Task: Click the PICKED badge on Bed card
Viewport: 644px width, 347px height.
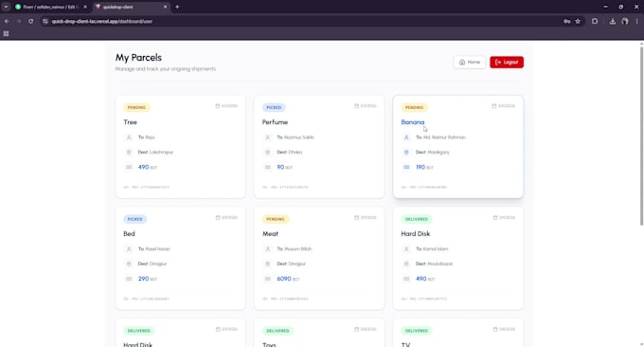Action: click(x=134, y=219)
